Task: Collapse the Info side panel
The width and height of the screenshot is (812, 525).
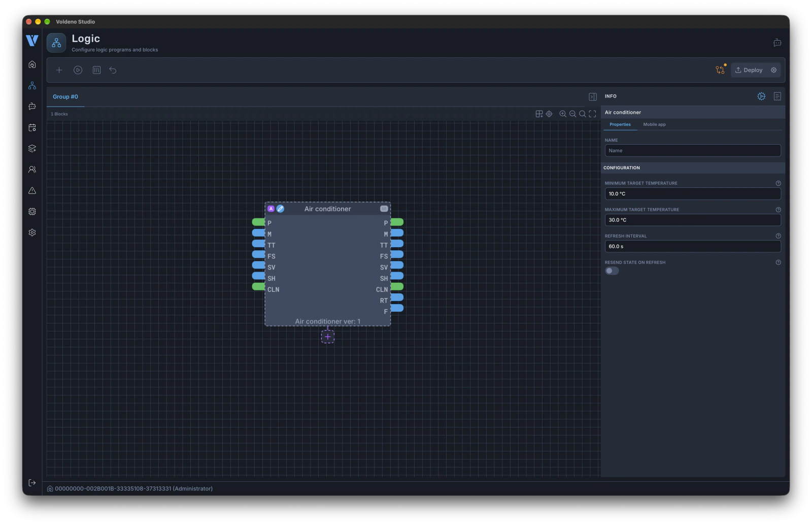Action: (592, 96)
